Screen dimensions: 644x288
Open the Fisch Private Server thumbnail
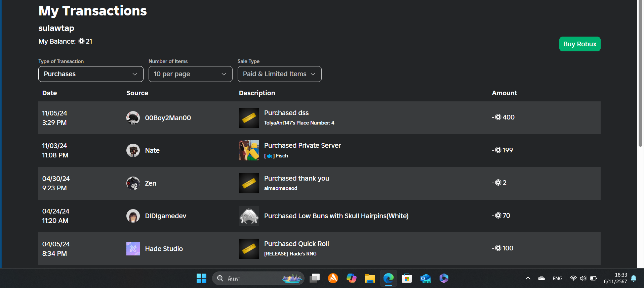[x=249, y=150]
